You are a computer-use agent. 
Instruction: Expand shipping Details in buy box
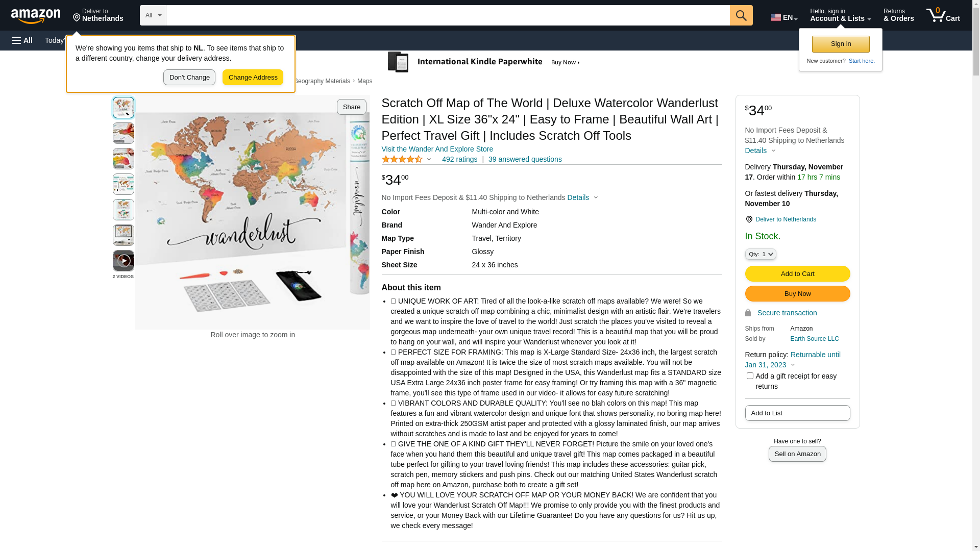point(760,151)
